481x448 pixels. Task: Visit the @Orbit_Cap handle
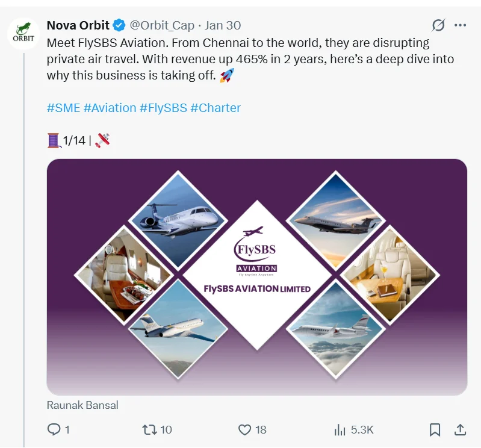tap(162, 25)
